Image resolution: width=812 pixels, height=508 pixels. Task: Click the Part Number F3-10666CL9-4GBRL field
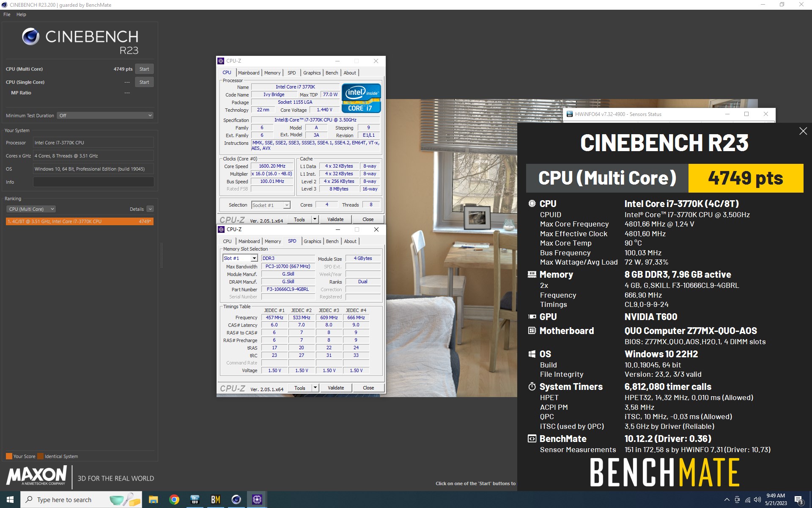pyautogui.click(x=288, y=290)
